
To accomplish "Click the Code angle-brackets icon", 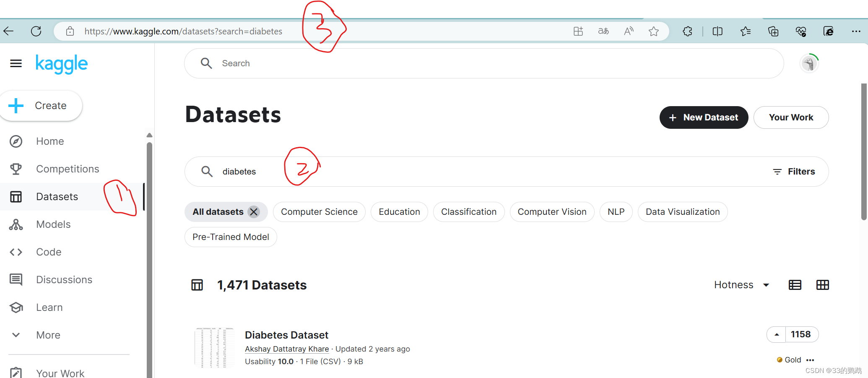I will [16, 252].
